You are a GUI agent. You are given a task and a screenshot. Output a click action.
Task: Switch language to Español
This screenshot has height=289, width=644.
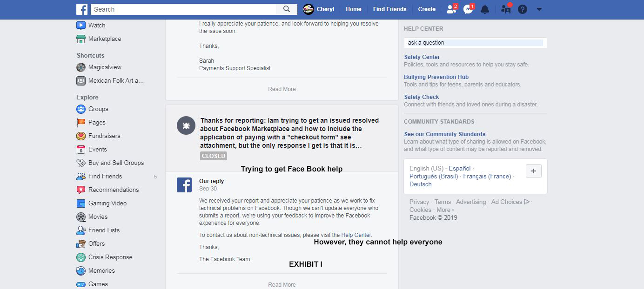pyautogui.click(x=460, y=169)
